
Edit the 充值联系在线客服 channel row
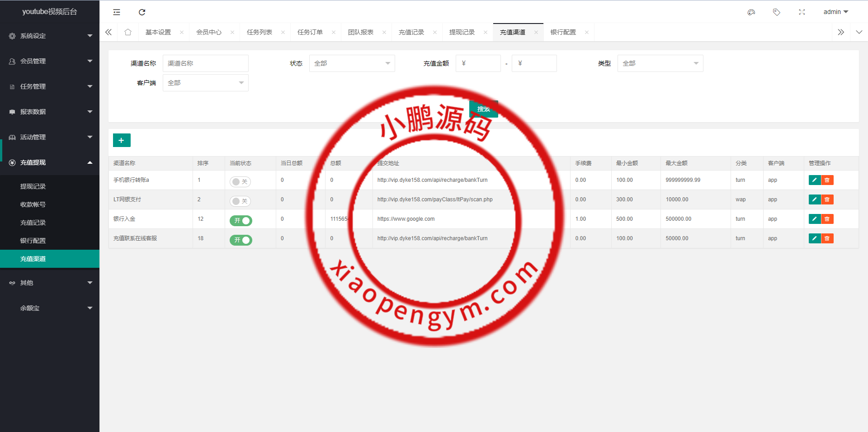coord(815,238)
